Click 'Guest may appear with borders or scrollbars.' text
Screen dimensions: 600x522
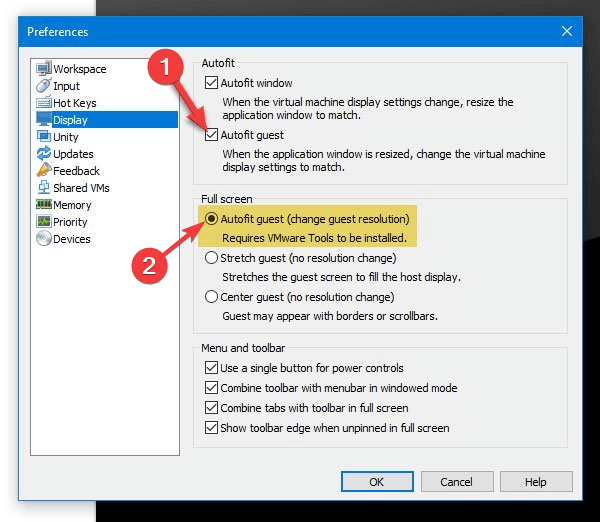330,316
